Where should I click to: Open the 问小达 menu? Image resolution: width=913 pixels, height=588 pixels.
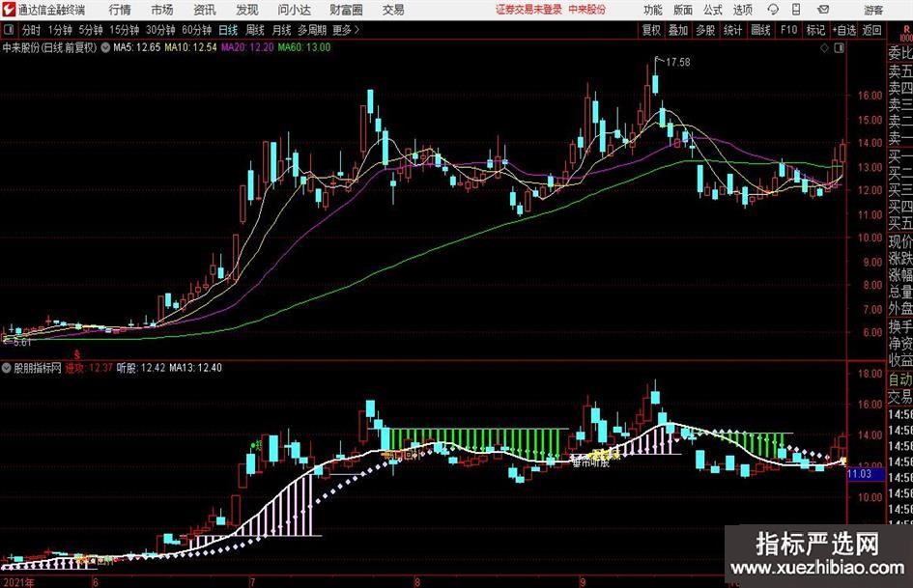coord(294,10)
